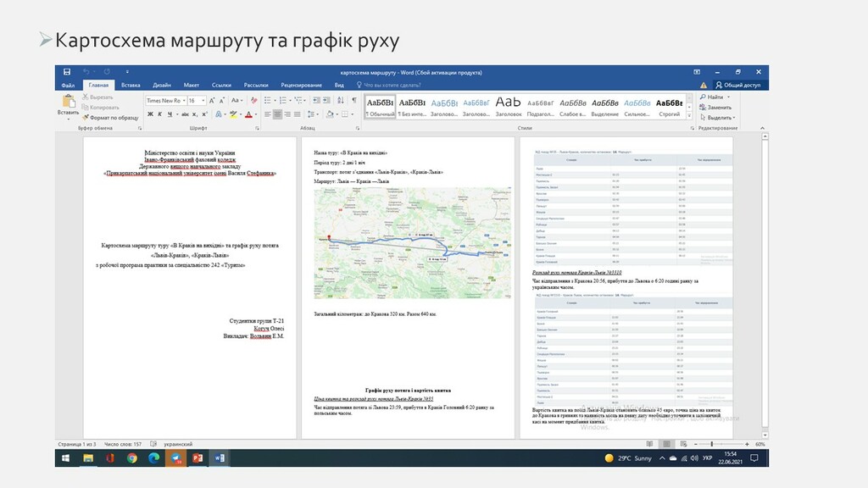Open the Рецензирование ribbon tab
Screen dimensions: 868x488
(x=302, y=86)
